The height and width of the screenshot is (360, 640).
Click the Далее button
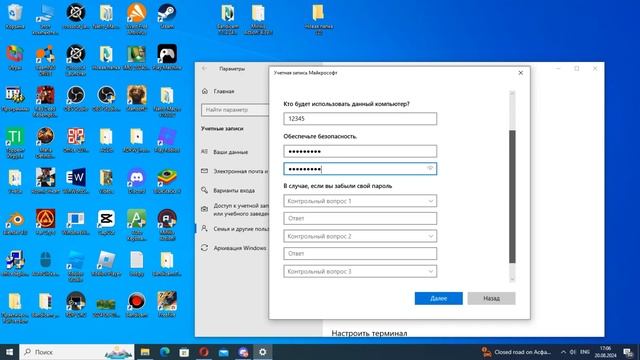click(x=438, y=298)
